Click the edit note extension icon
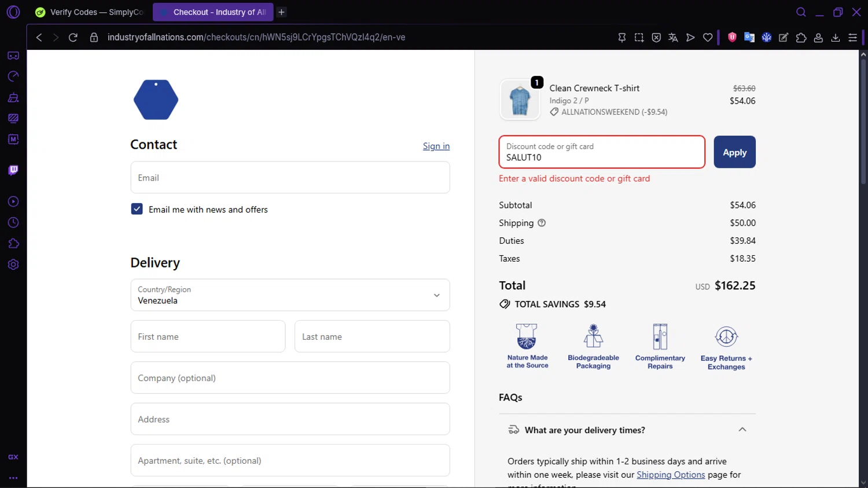 (x=784, y=38)
